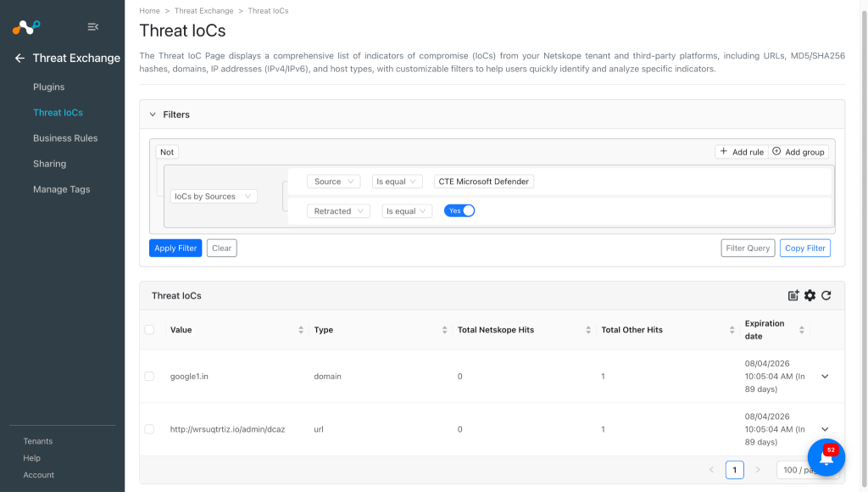Clear the filter
Screen dimensions: 868x492
(222, 249)
